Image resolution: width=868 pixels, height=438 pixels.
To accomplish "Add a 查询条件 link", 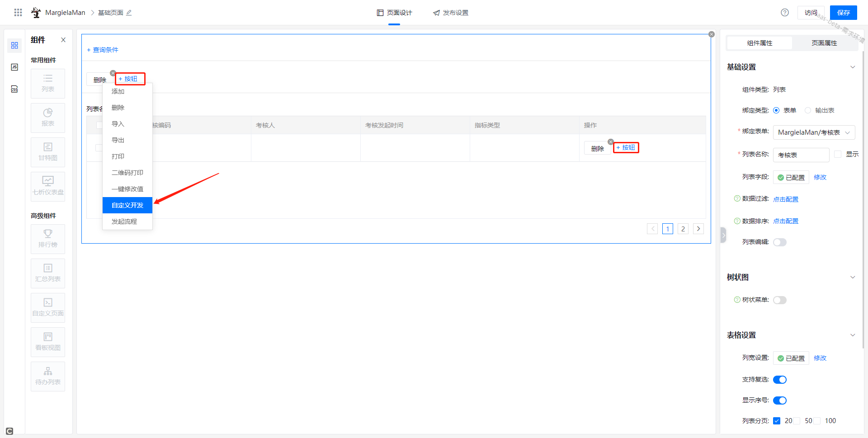I will 103,50.
